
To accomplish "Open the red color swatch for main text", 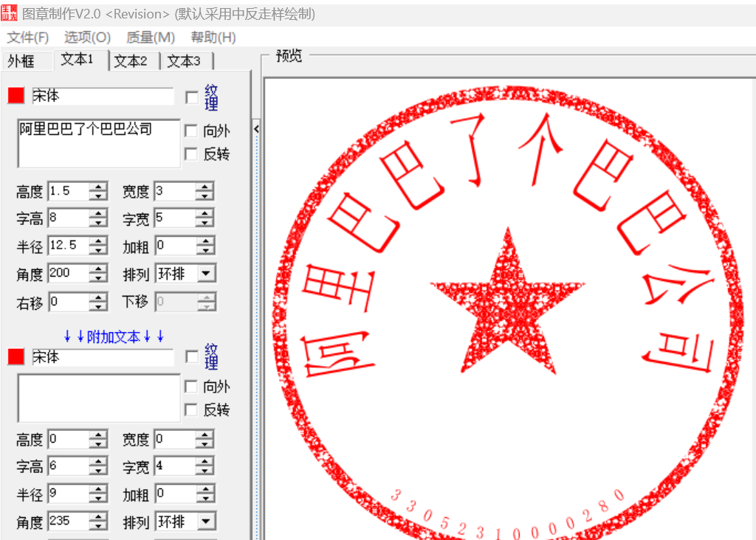I will tap(16, 96).
